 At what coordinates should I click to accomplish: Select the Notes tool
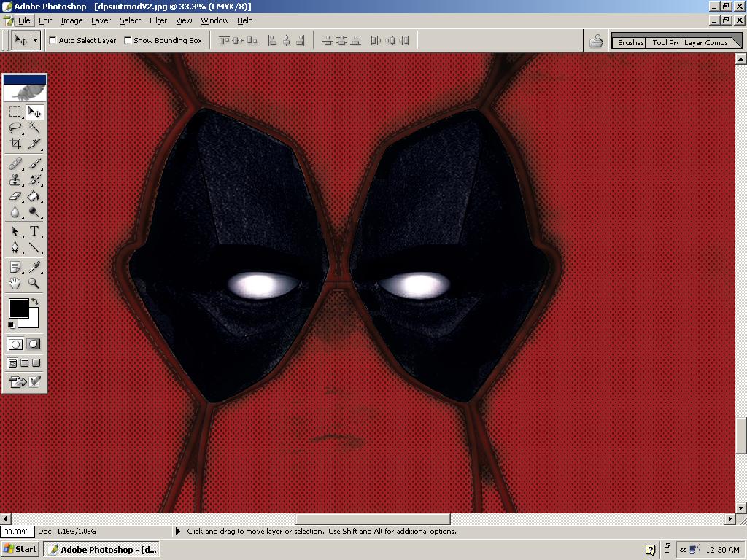point(15,267)
